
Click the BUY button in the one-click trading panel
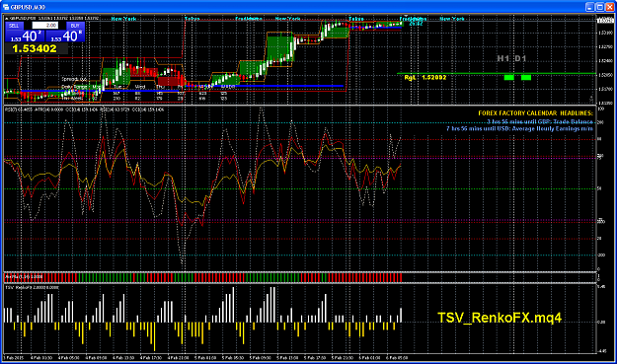75,26
